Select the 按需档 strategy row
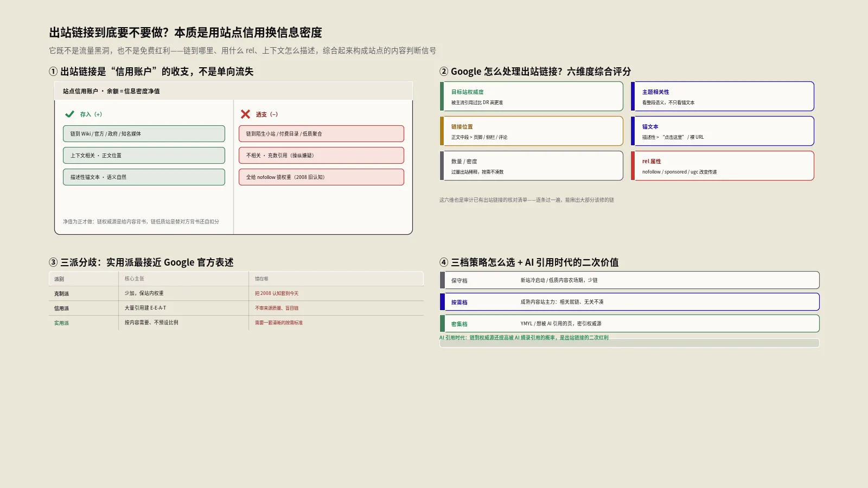 [629, 302]
